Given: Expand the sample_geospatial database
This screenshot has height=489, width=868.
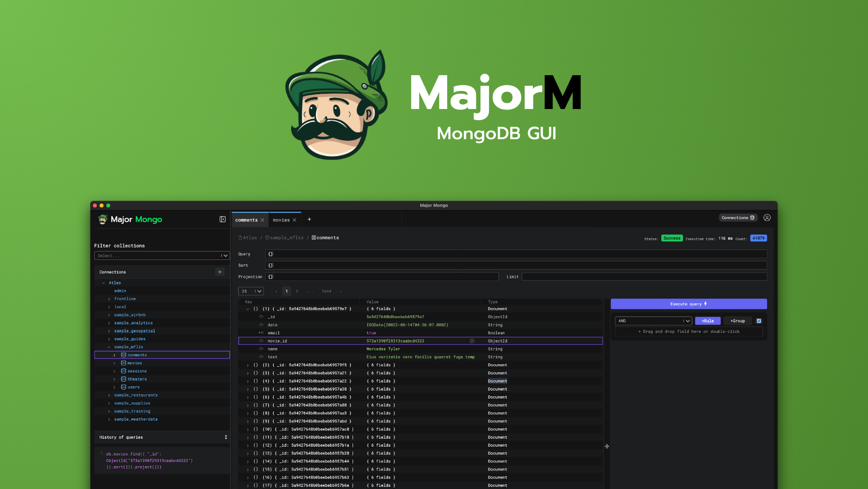Looking at the screenshot, I should point(109,331).
